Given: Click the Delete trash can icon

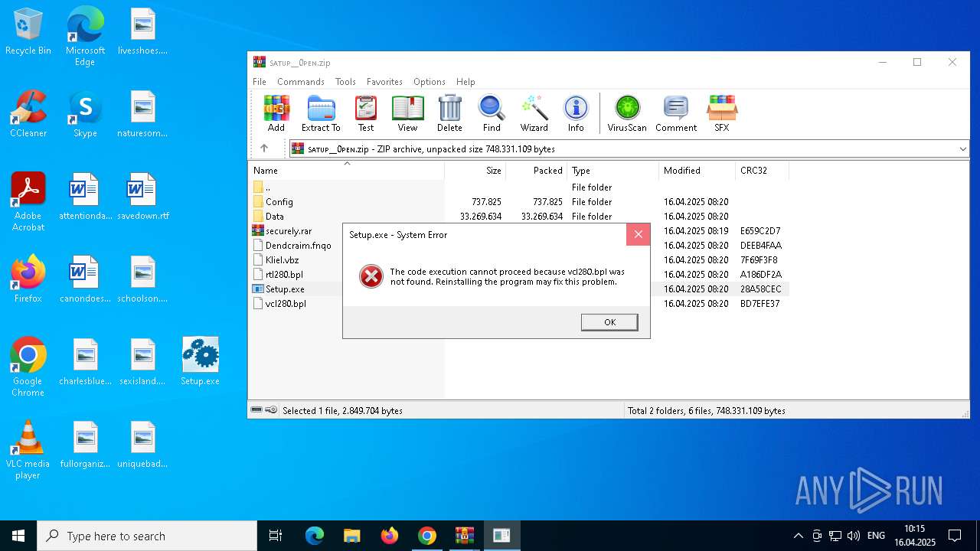Looking at the screenshot, I should point(449,113).
